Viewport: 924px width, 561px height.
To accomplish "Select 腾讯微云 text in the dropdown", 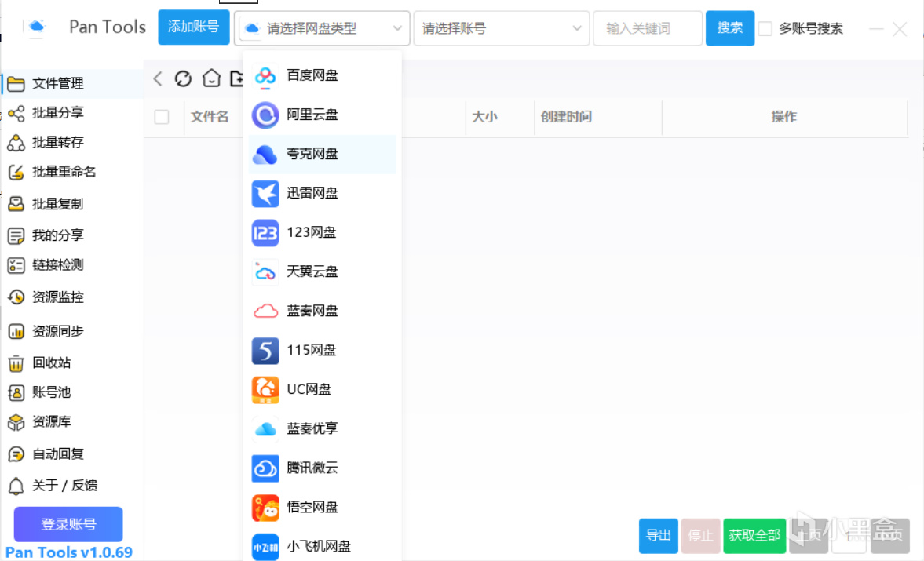I will [x=312, y=468].
